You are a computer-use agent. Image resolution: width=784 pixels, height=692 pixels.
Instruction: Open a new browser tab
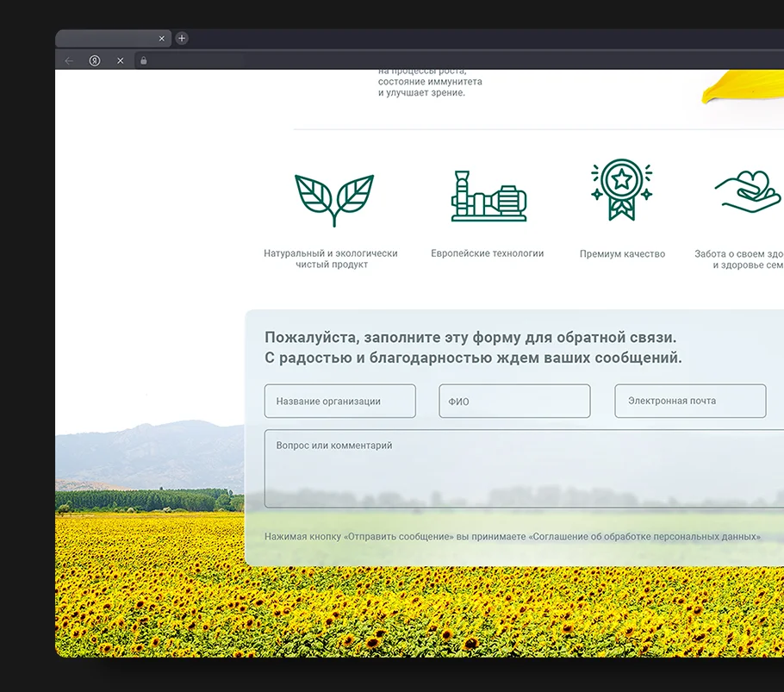(x=182, y=38)
